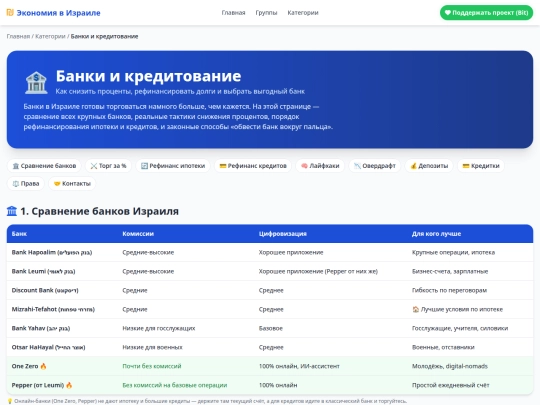Select the Pepper (от Leumi) row name
The height and width of the screenshot is (405, 540).
(38, 385)
